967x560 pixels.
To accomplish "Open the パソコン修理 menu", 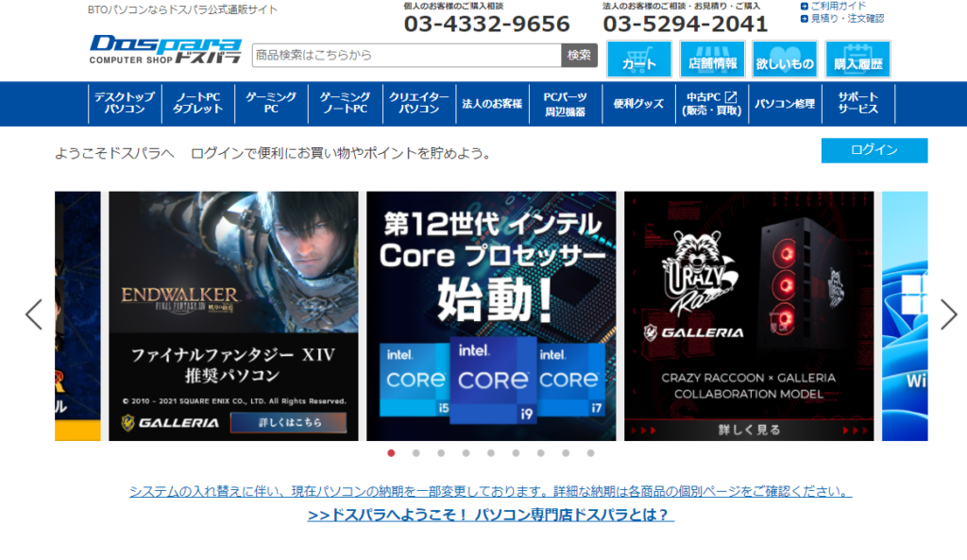I will (x=785, y=103).
